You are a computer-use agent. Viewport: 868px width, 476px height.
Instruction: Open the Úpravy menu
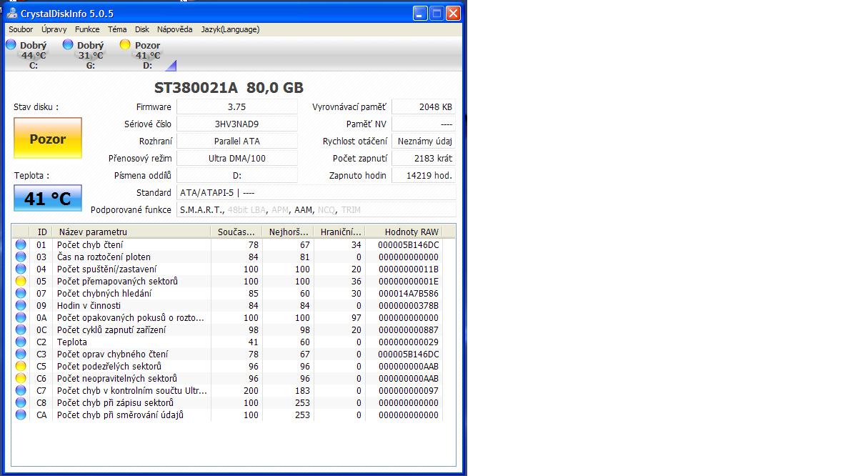click(54, 29)
